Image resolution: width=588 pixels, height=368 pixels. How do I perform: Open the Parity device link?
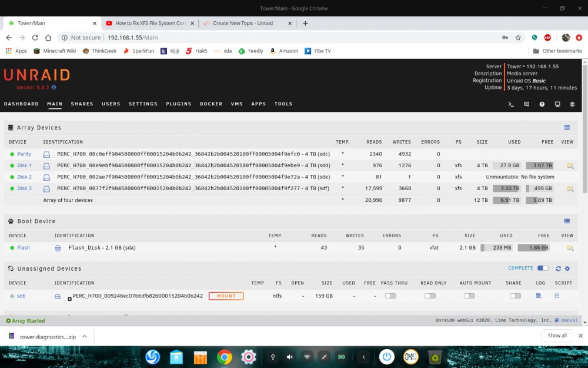(x=24, y=154)
